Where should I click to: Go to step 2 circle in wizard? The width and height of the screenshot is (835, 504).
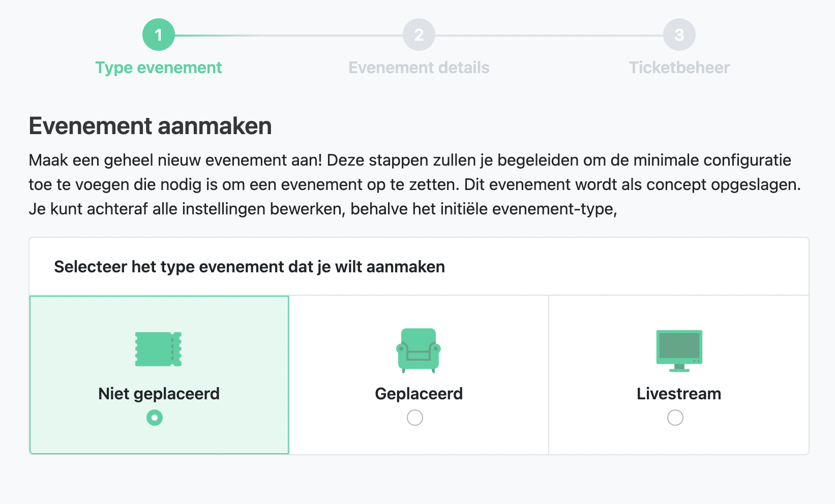419,35
